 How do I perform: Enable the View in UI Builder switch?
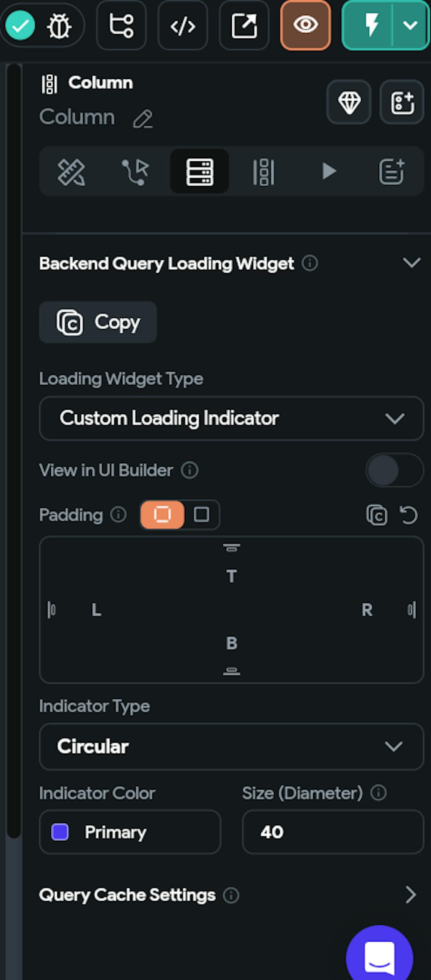(394, 470)
